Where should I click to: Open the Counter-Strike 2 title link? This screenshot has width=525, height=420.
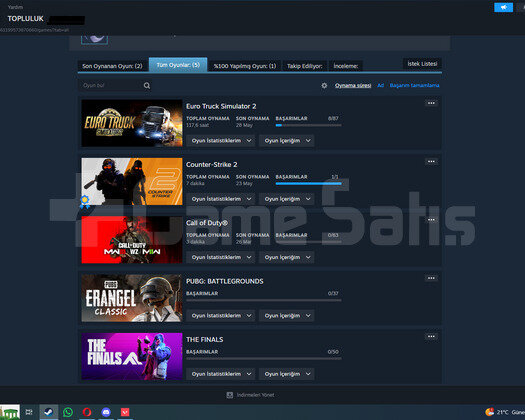tap(212, 164)
